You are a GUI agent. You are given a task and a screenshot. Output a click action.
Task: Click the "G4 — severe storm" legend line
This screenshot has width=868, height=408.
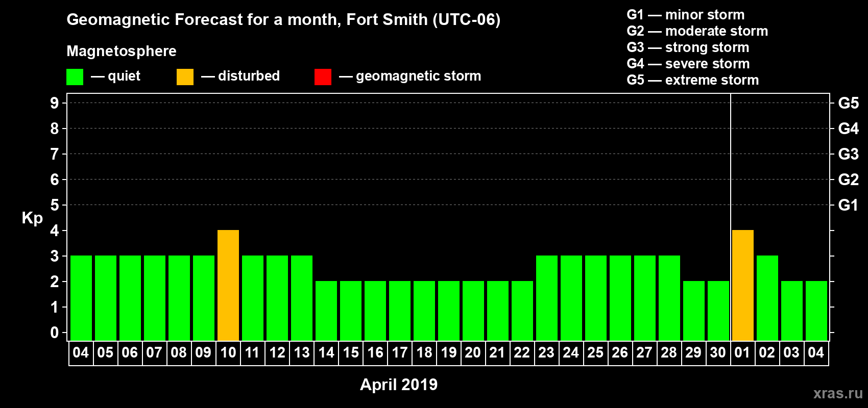[688, 64]
